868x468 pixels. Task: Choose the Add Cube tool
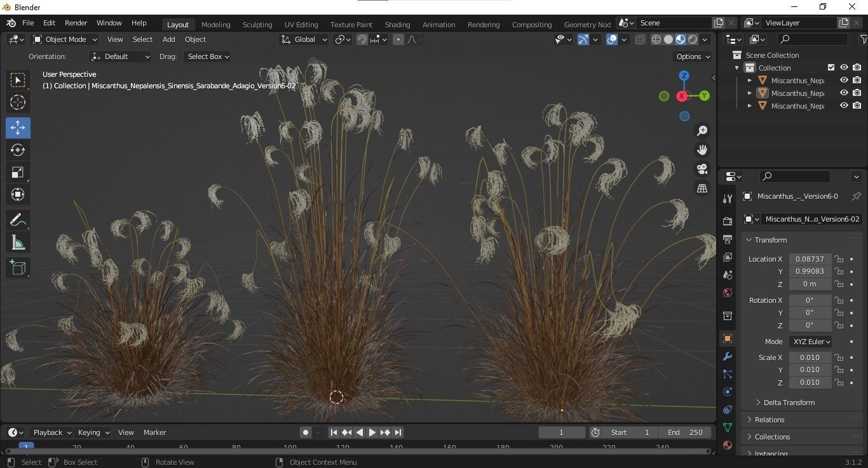click(x=18, y=268)
